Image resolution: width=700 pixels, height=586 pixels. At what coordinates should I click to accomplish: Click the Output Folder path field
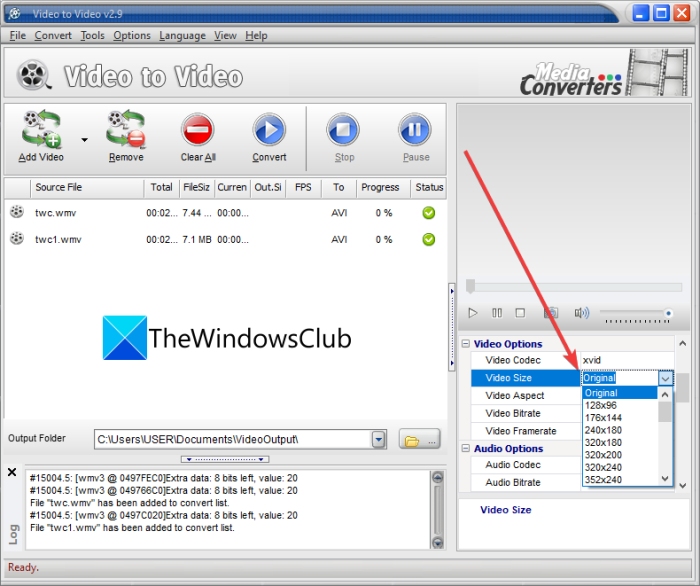[x=233, y=439]
